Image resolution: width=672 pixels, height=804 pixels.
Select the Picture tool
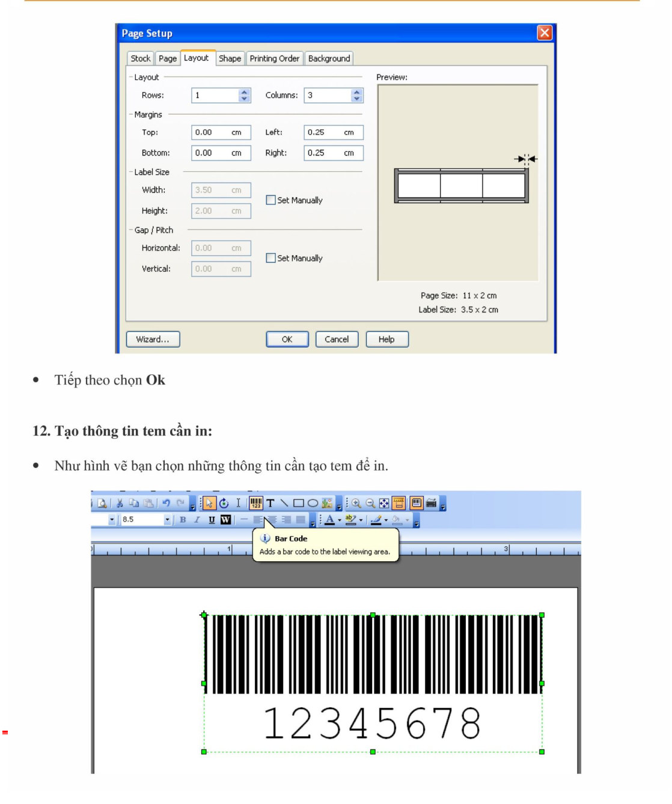[327, 504]
